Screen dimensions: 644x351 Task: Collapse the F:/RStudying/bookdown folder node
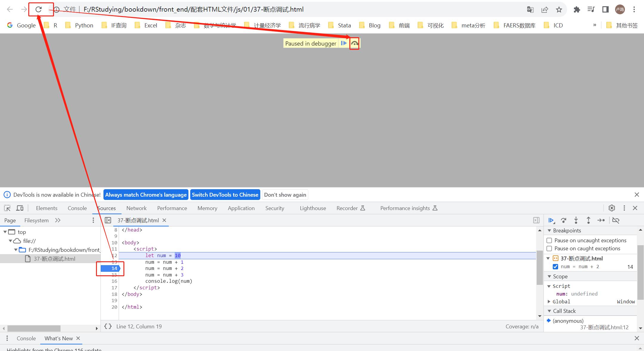tap(16, 250)
